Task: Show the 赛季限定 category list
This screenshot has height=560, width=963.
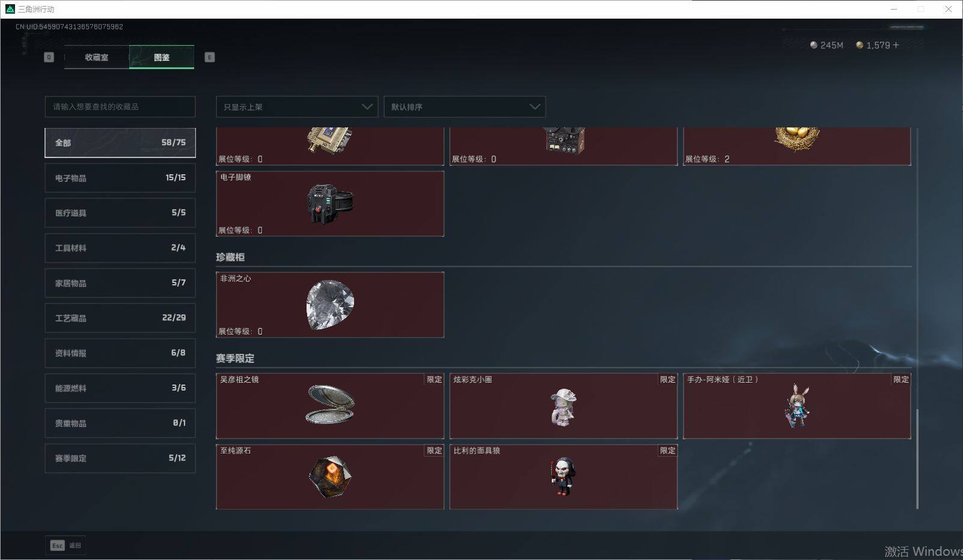Action: [x=120, y=458]
